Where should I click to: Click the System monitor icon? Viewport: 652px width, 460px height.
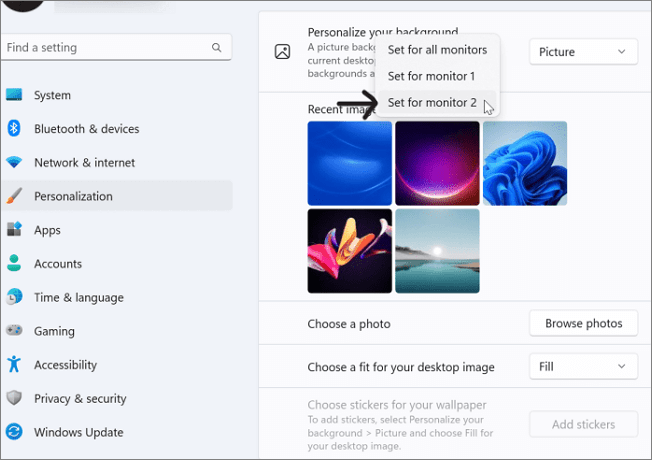[14, 95]
